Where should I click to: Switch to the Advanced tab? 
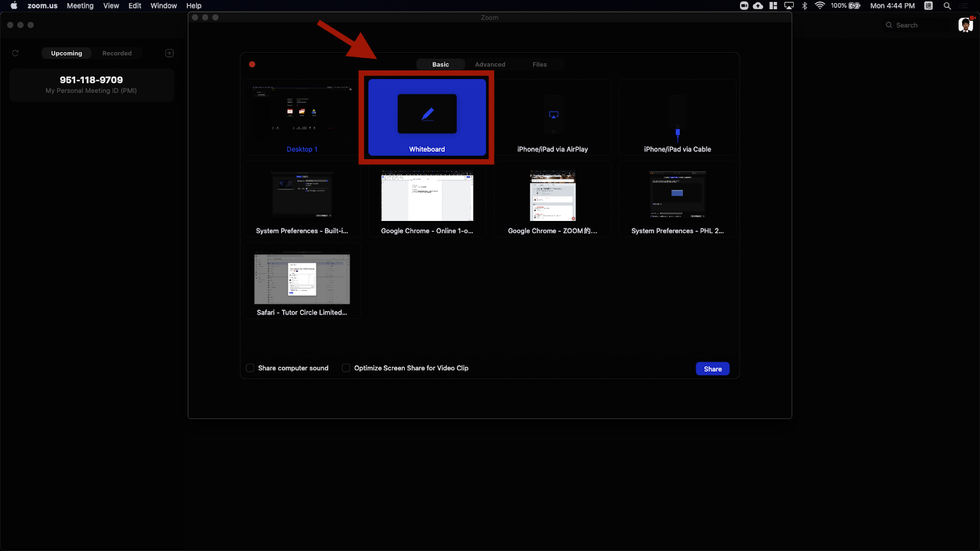[x=490, y=64]
